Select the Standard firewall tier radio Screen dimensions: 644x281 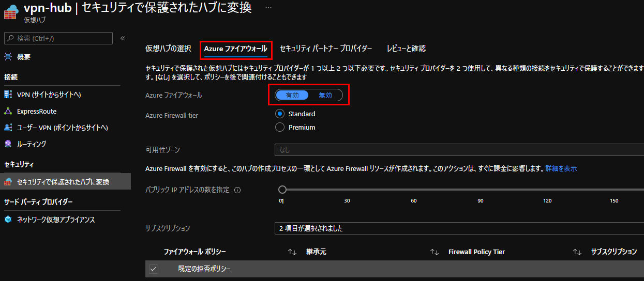pos(280,114)
